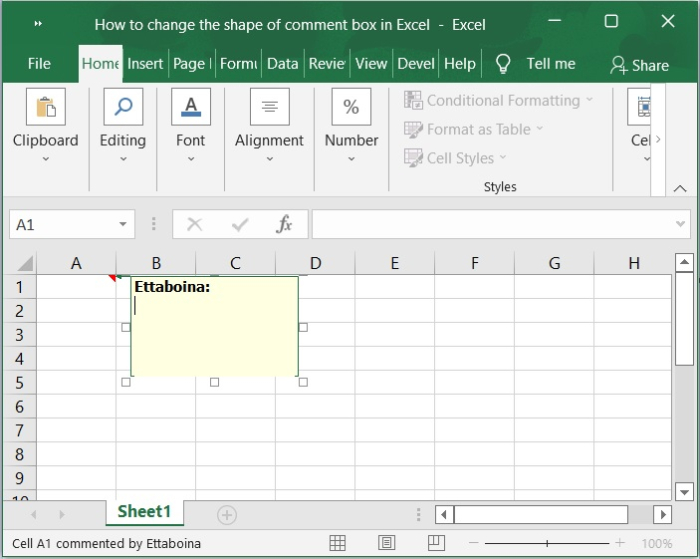
Task: Switch to the Developer tab
Action: point(416,64)
